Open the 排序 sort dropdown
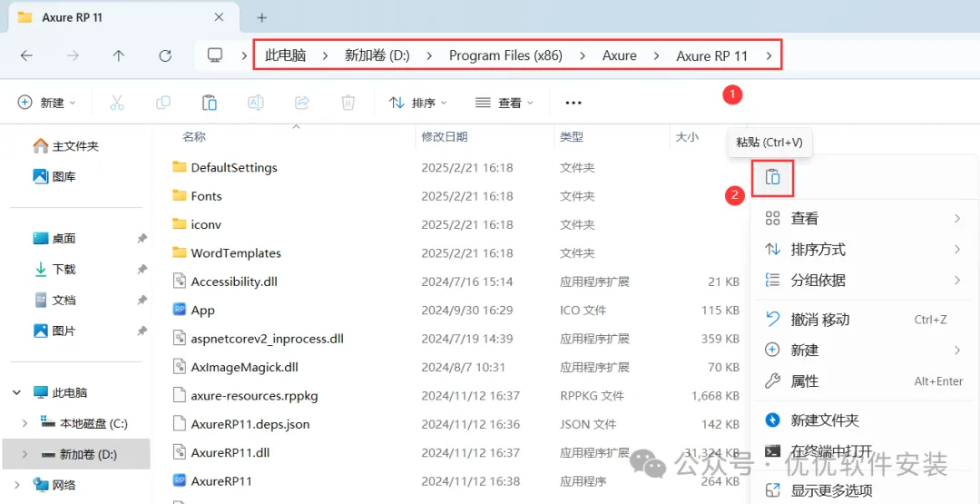 [x=418, y=104]
